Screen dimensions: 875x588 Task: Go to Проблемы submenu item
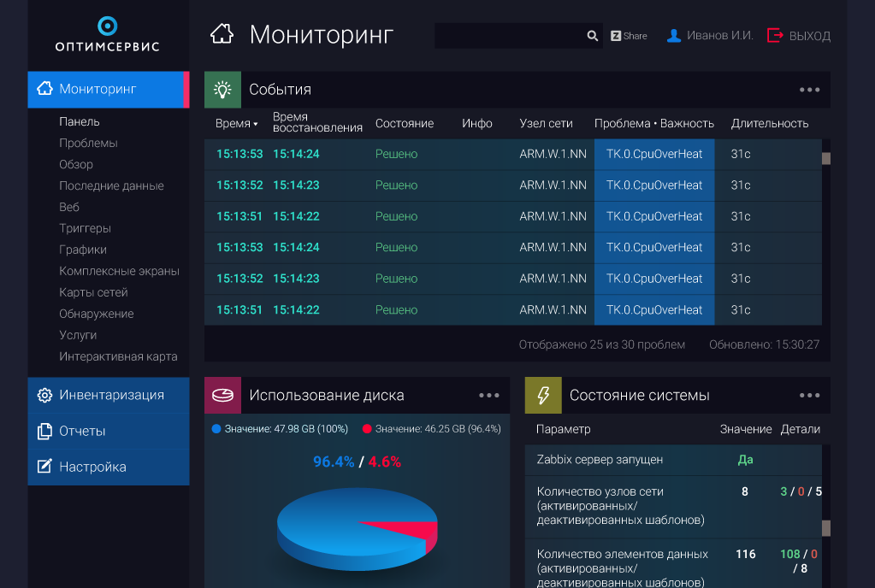tap(88, 143)
